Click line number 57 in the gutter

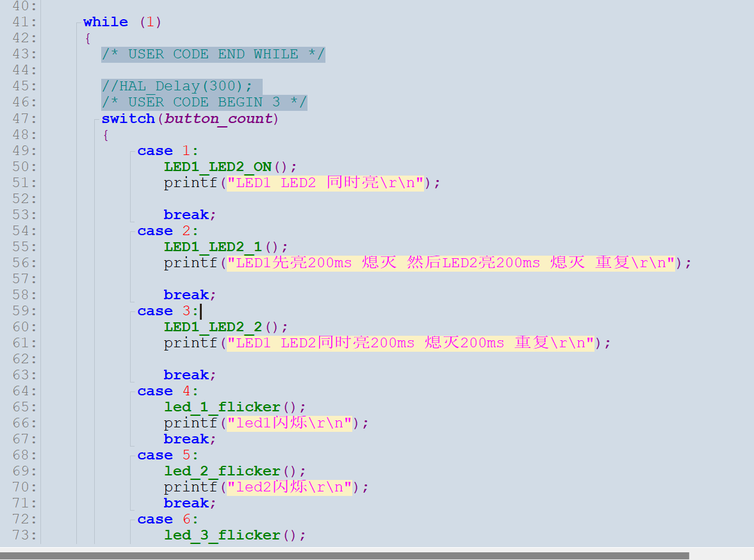24,279
